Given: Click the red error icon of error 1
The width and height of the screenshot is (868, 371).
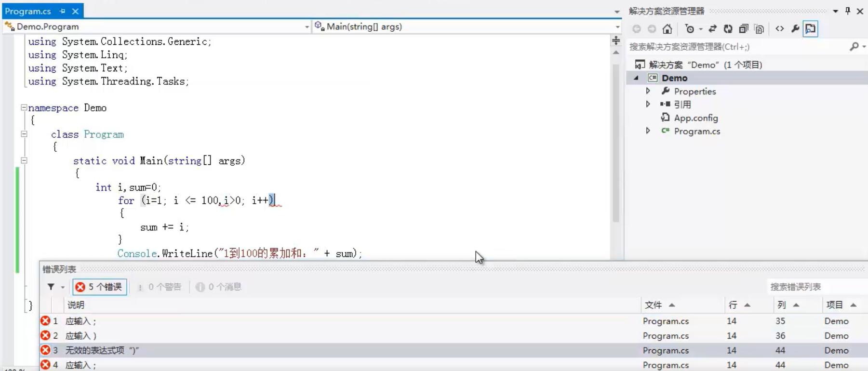Looking at the screenshot, I should tap(45, 321).
